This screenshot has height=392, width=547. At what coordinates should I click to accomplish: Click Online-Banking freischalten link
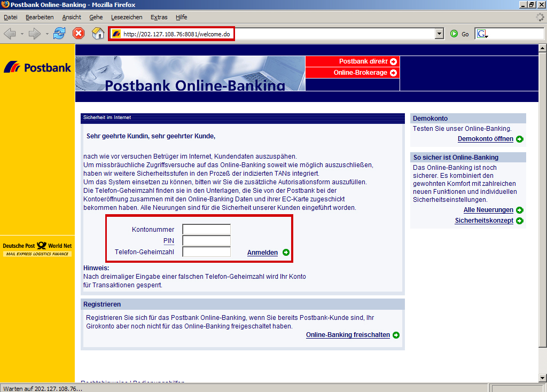coord(348,335)
